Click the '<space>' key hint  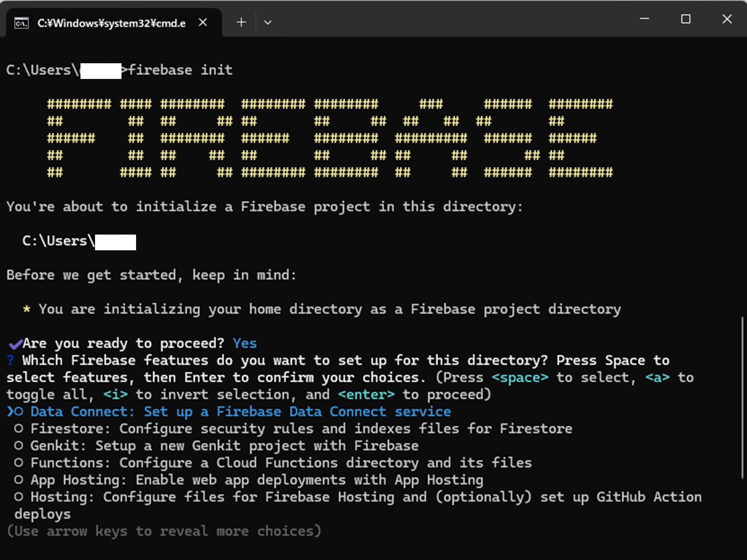[520, 378]
